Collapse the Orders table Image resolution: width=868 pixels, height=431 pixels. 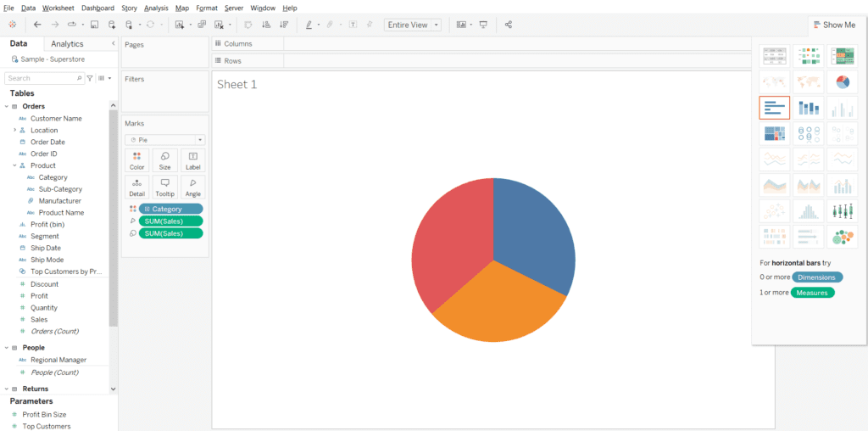[7, 106]
